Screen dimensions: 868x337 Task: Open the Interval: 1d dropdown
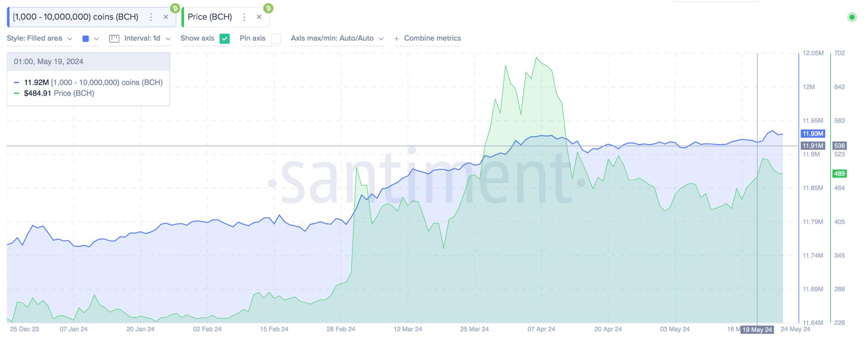pos(147,38)
